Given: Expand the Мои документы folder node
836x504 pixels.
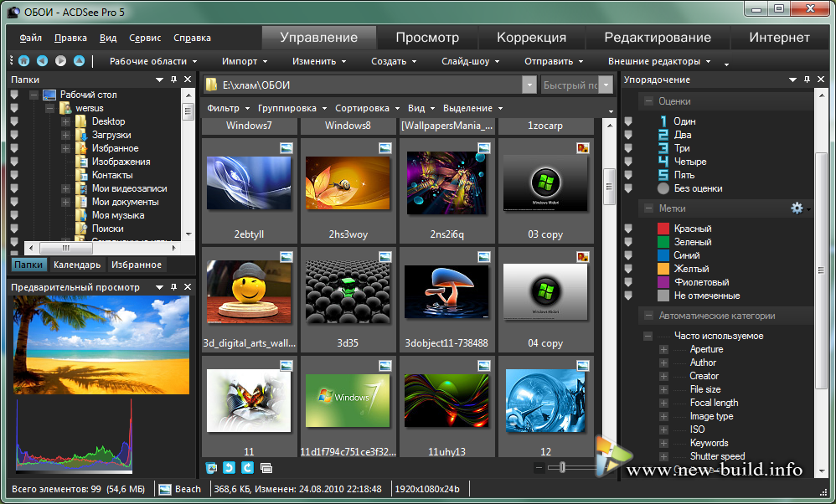Looking at the screenshot, I should coord(65,202).
